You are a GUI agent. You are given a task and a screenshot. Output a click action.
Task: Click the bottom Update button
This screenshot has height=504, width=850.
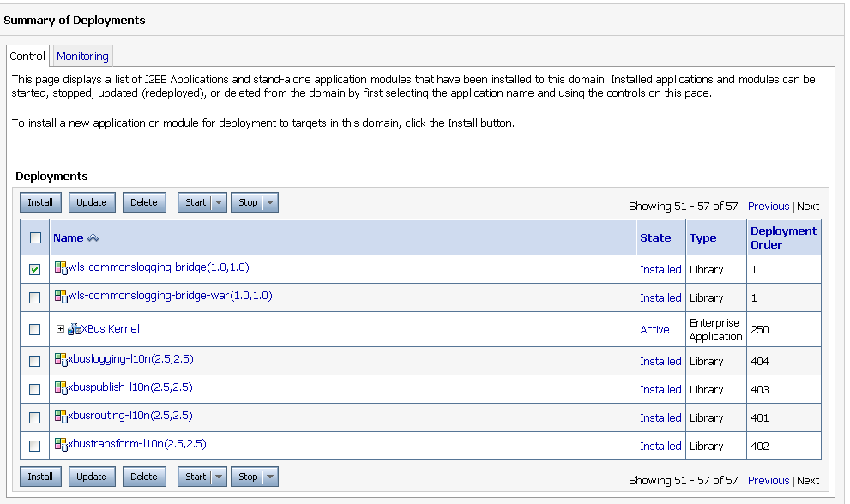tap(92, 477)
